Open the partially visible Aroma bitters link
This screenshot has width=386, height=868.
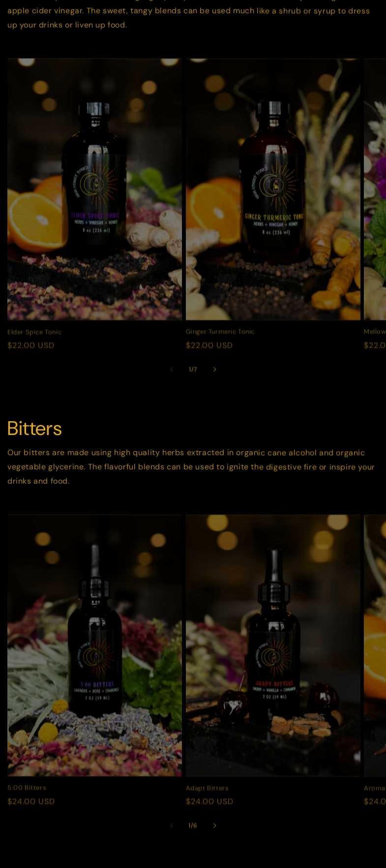coord(375,788)
